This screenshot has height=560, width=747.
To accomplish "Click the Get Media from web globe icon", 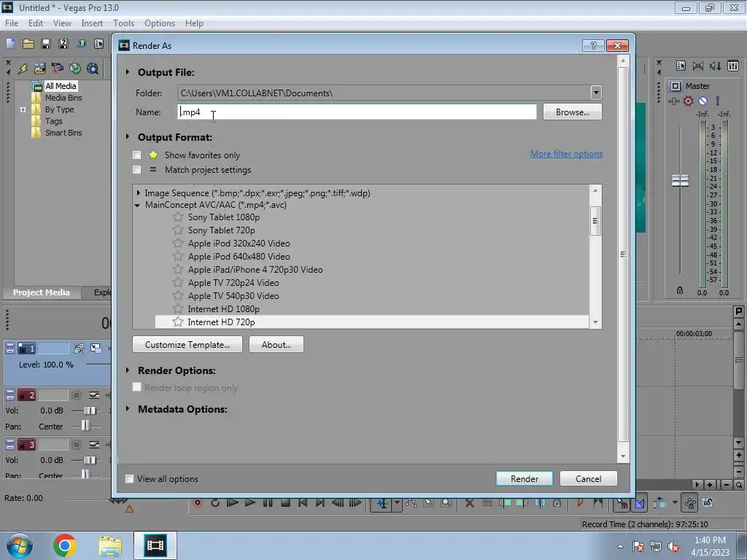I will 75,69.
